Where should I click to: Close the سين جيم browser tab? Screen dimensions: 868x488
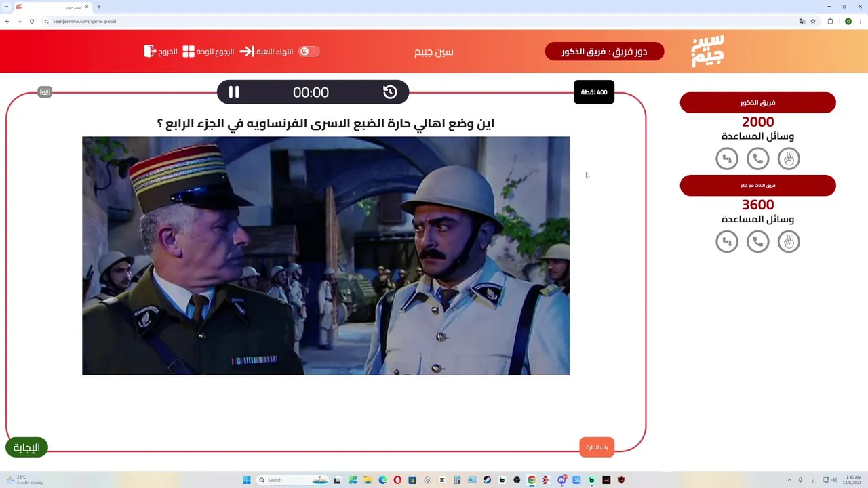pos(87,7)
